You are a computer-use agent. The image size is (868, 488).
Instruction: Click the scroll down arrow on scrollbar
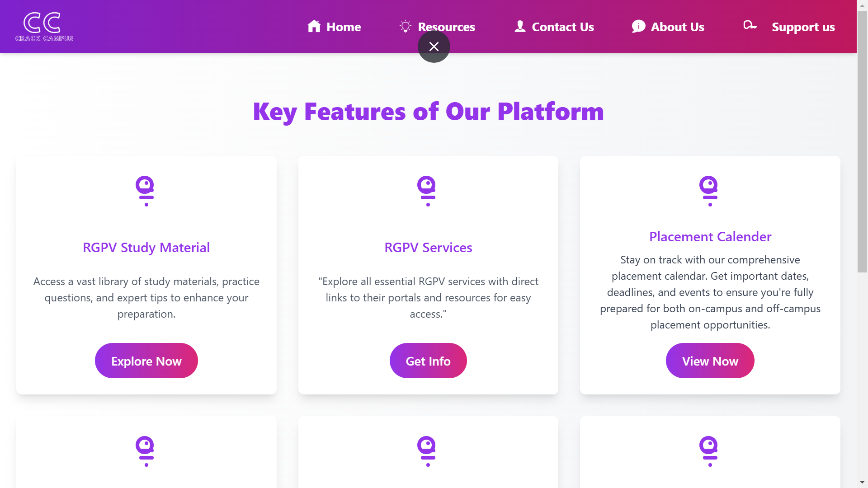click(x=862, y=482)
